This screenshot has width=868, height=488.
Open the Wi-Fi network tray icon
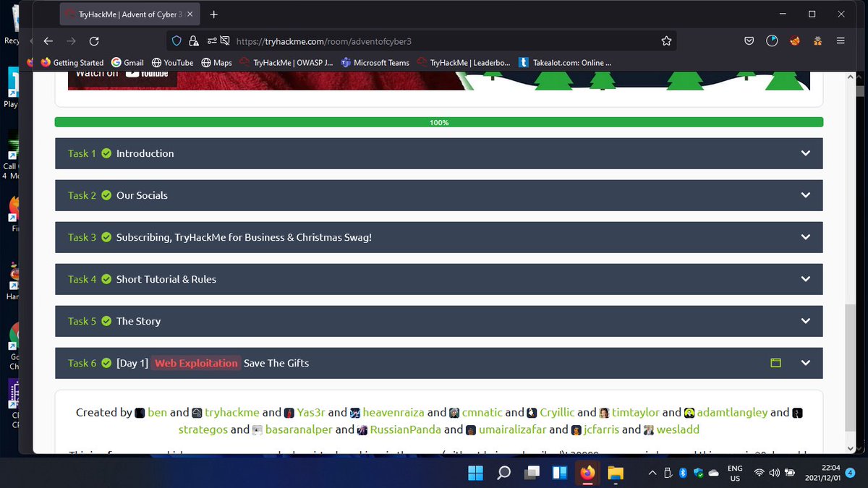759,473
